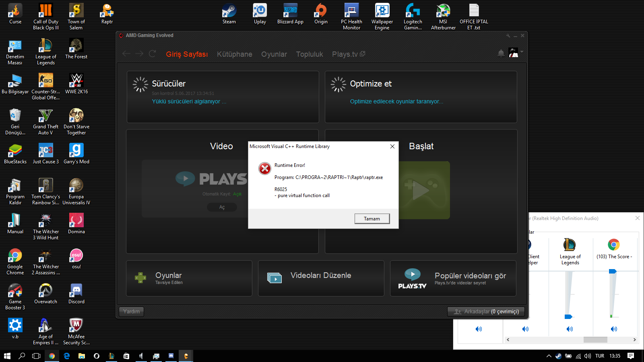Image resolution: width=644 pixels, height=362 pixels.
Task: Show hidden system tray icons chevron
Action: point(549,356)
